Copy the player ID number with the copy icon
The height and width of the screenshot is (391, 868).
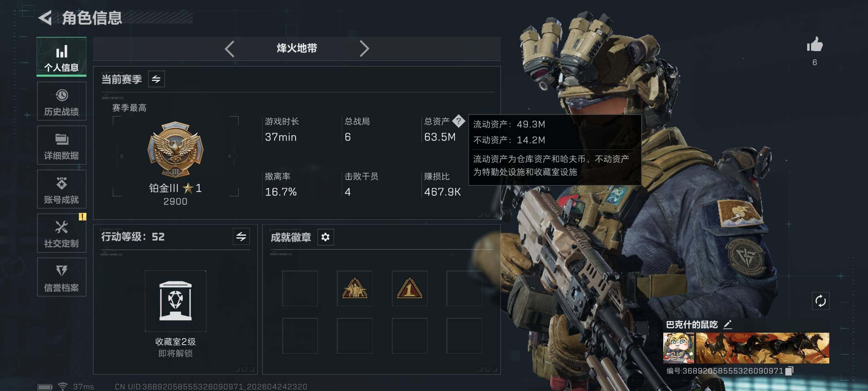790,371
